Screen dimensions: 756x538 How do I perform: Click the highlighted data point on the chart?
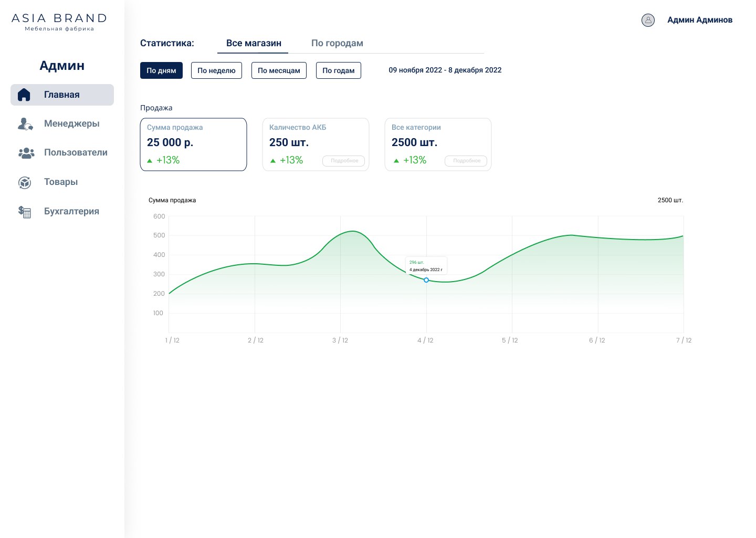426,280
